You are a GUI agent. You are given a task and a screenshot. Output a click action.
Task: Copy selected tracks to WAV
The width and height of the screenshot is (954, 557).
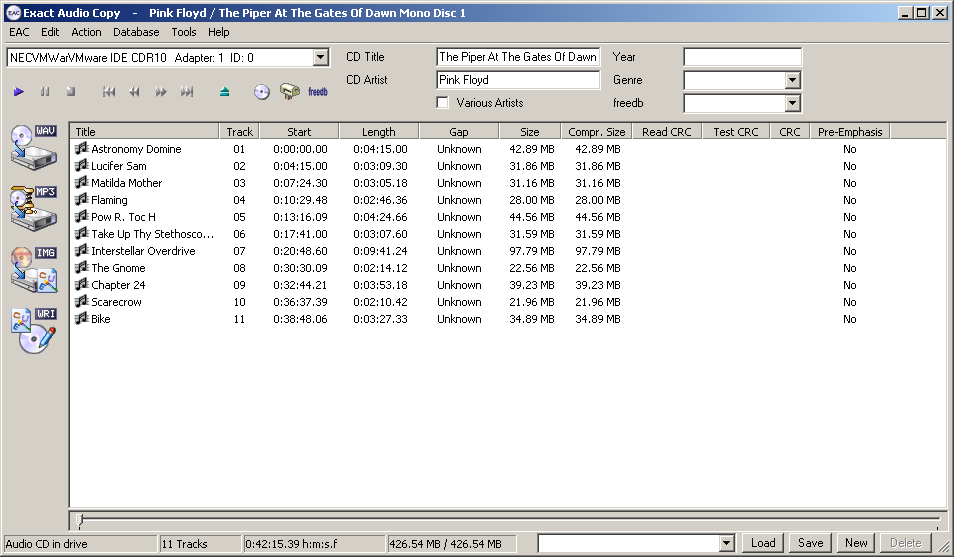coord(34,147)
